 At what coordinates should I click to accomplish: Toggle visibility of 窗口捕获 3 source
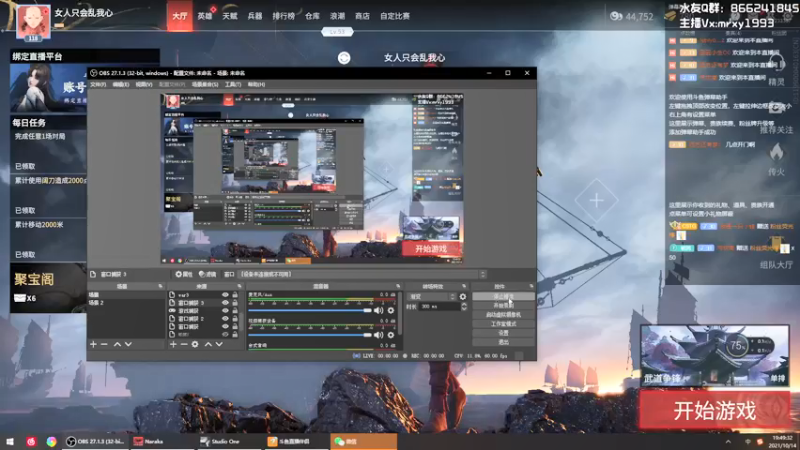pyautogui.click(x=225, y=303)
